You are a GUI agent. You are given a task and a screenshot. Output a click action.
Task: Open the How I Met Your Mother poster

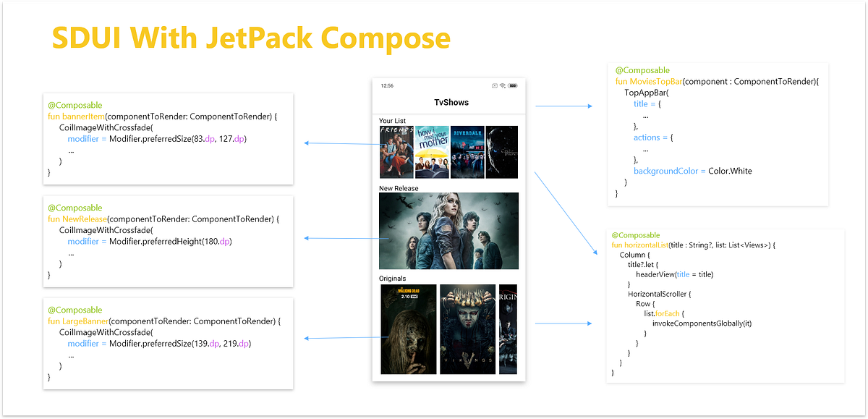tap(431, 151)
